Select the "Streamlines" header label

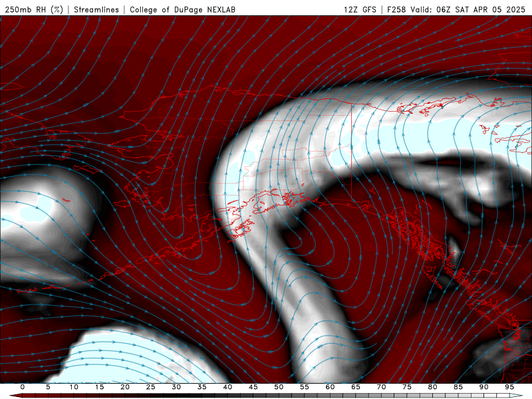96,9
